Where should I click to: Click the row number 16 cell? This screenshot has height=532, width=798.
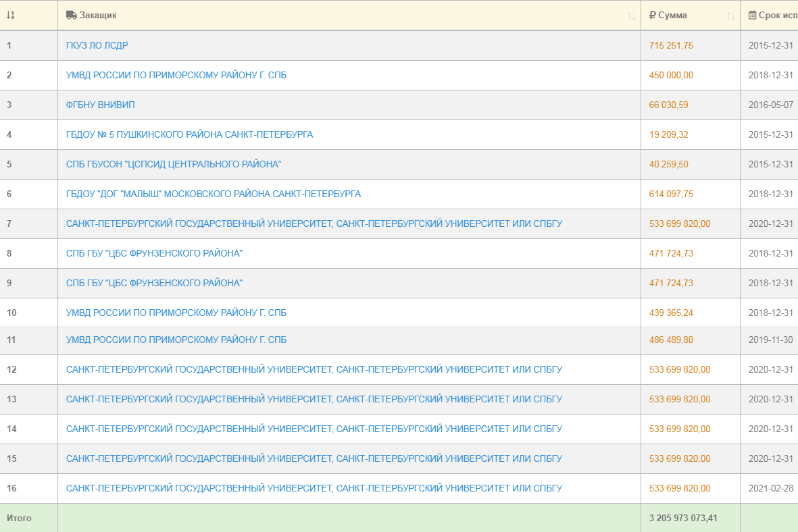[28, 488]
